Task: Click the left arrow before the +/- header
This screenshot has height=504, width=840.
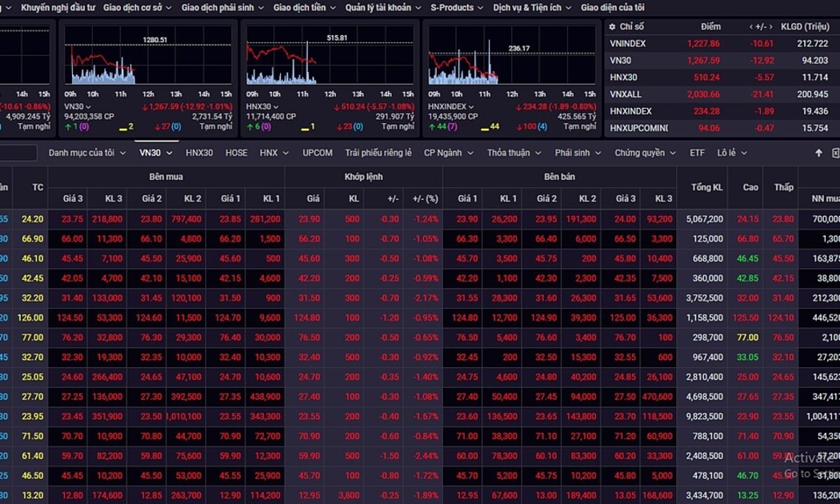Action: [750, 26]
